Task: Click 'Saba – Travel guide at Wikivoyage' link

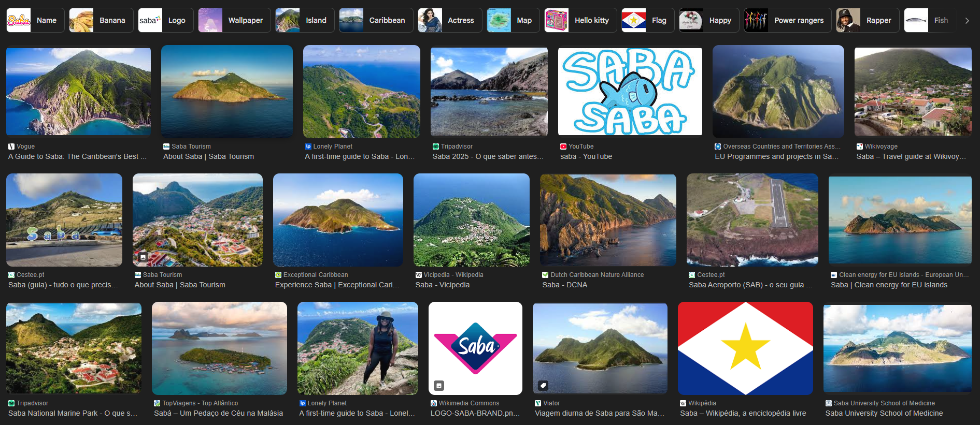Action: (x=911, y=156)
